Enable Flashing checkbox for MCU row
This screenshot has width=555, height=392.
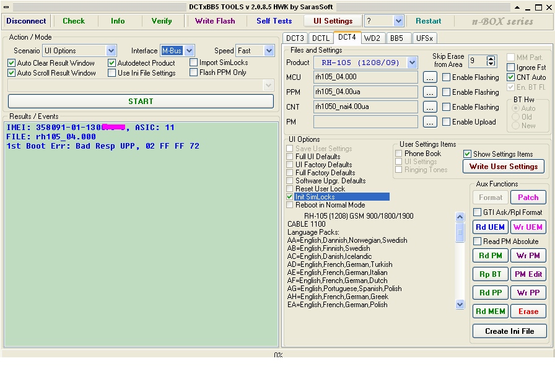447,77
